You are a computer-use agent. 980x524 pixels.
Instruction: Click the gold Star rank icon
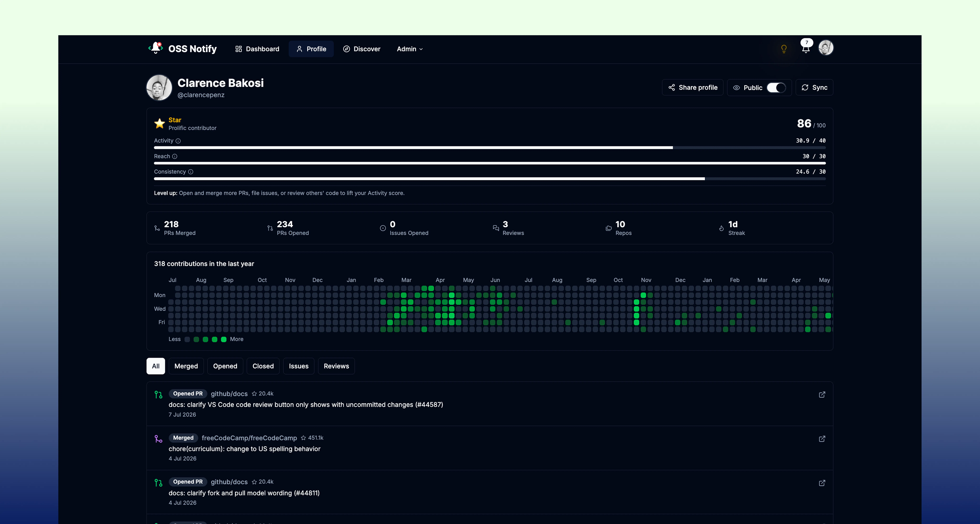click(x=159, y=123)
